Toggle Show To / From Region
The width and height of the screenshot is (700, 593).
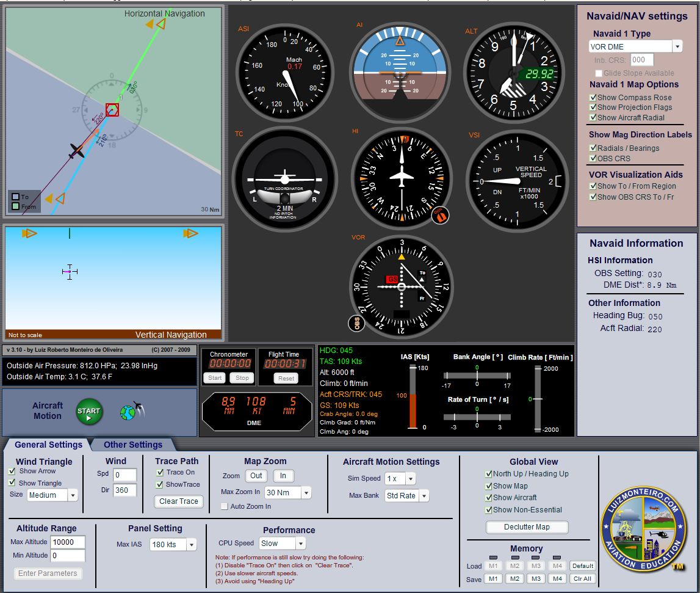593,186
